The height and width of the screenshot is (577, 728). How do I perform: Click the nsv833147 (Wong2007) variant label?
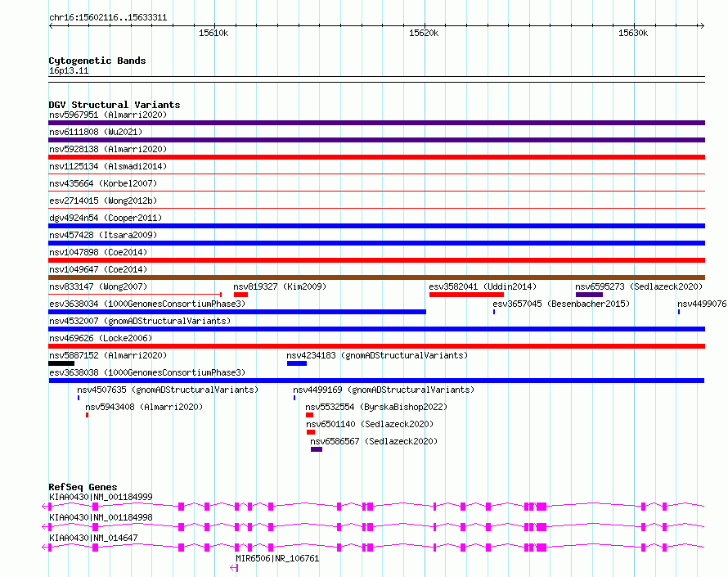coord(98,286)
